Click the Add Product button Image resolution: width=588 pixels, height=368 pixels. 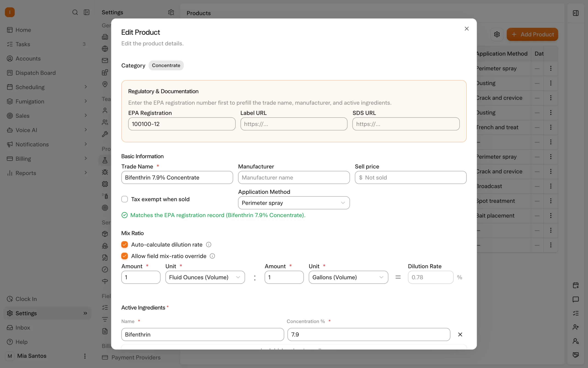point(532,34)
